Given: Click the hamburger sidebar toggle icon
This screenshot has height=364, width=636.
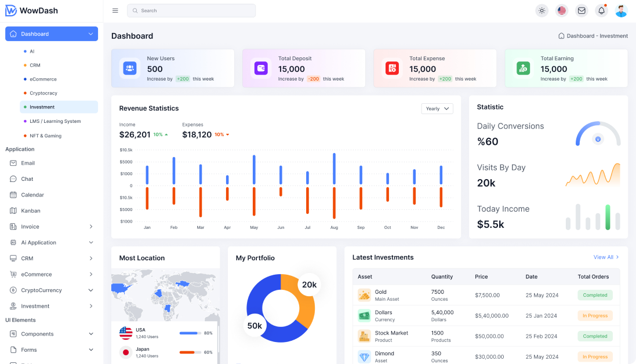Looking at the screenshot, I should coord(115,10).
